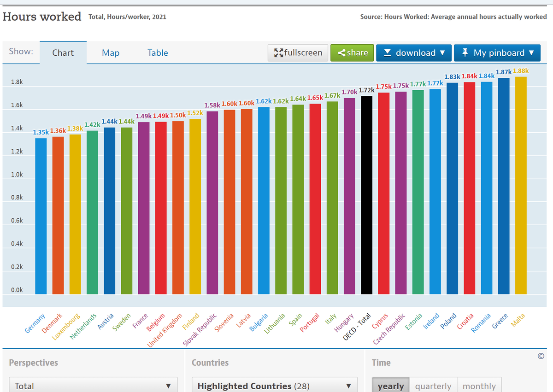This screenshot has width=553, height=392.
Task: Click the green share button
Action: click(352, 53)
